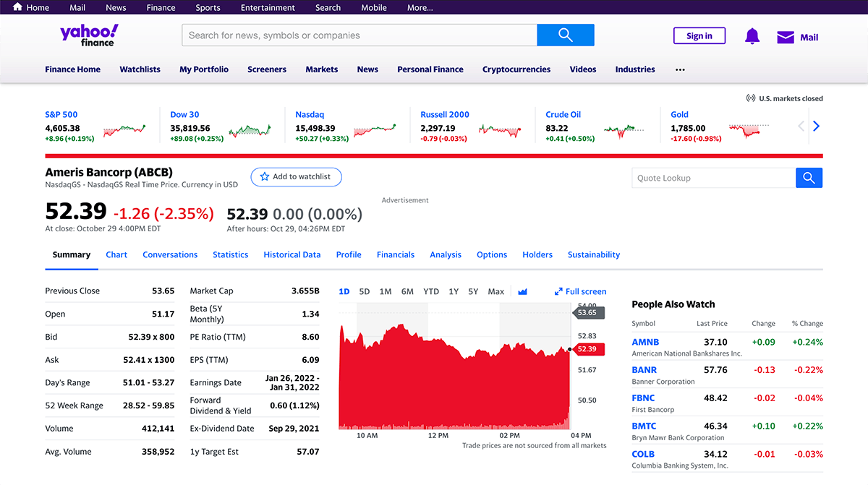The height and width of the screenshot is (485, 868).
Task: Open the notifications bell
Action: tap(752, 36)
